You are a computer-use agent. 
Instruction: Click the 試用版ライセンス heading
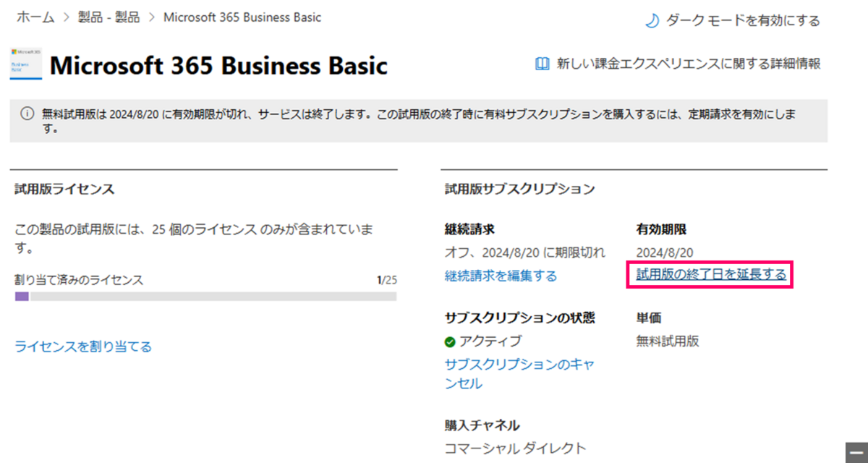(64, 190)
